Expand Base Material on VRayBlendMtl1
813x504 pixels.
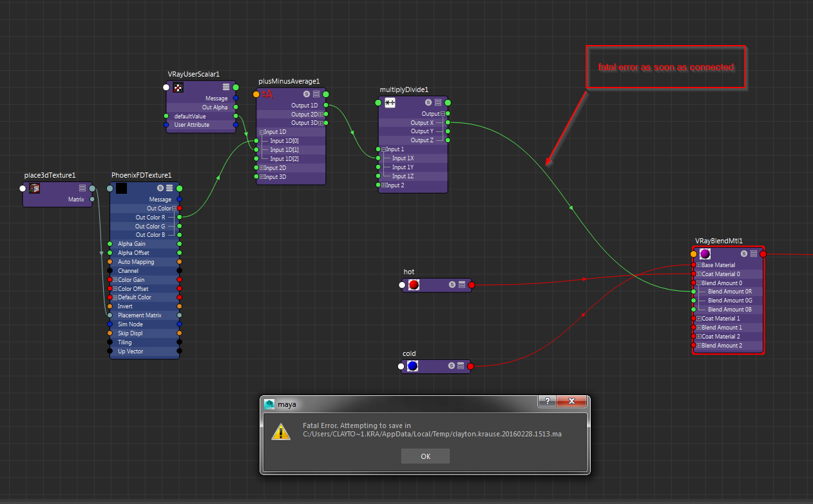point(699,265)
